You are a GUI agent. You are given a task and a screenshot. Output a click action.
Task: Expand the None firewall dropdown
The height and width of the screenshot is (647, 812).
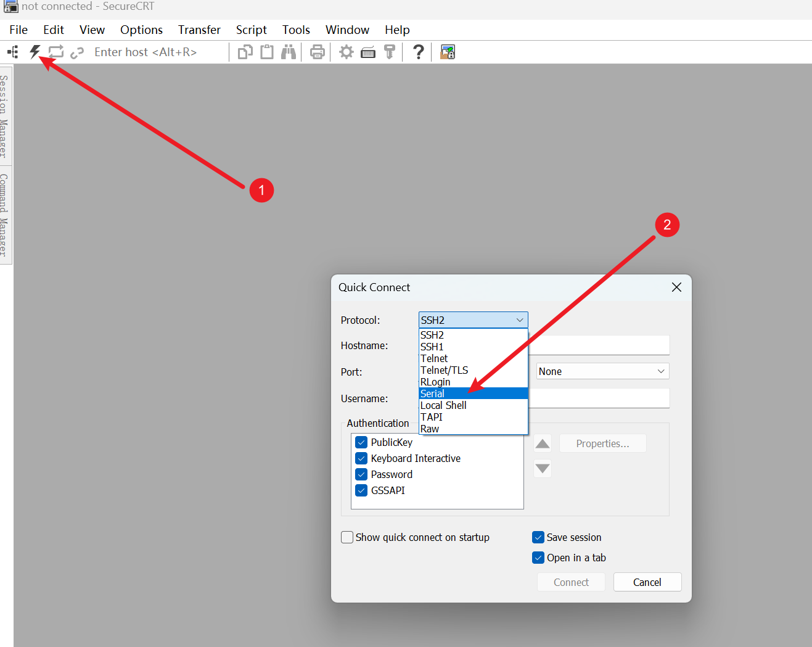[602, 371]
